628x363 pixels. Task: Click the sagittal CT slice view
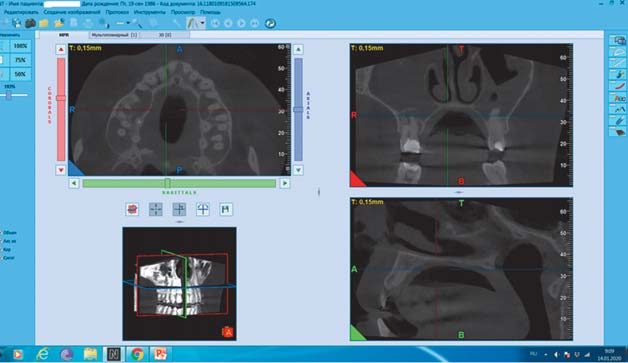point(461,269)
